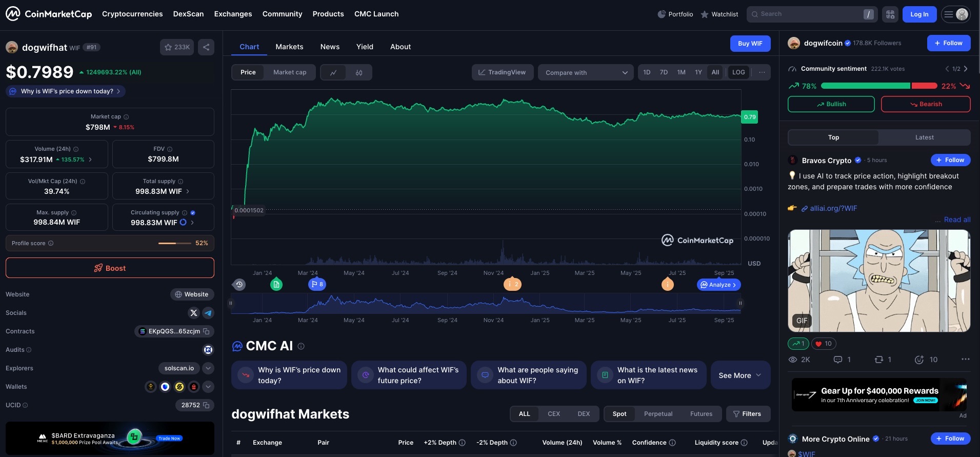Open the Telegram social link
Image resolution: width=980 pixels, height=457 pixels.
coord(208,313)
